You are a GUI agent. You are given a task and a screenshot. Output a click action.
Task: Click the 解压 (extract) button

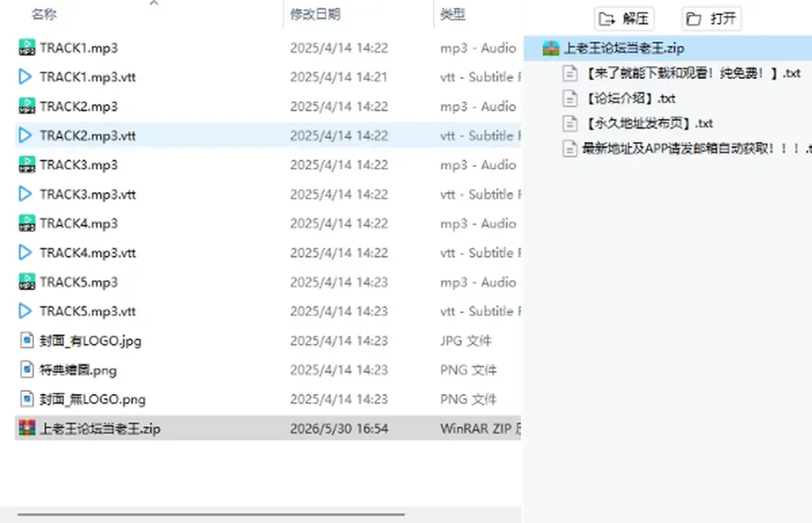[x=624, y=19]
